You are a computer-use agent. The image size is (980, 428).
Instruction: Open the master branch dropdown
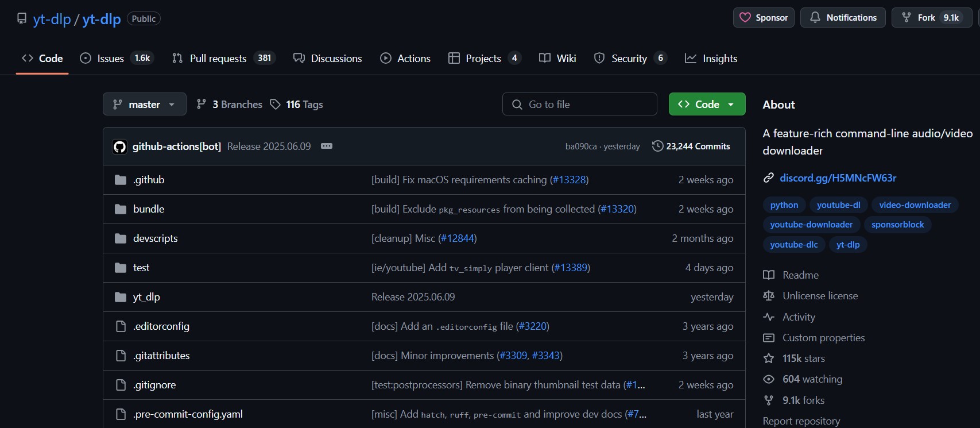pyautogui.click(x=145, y=104)
